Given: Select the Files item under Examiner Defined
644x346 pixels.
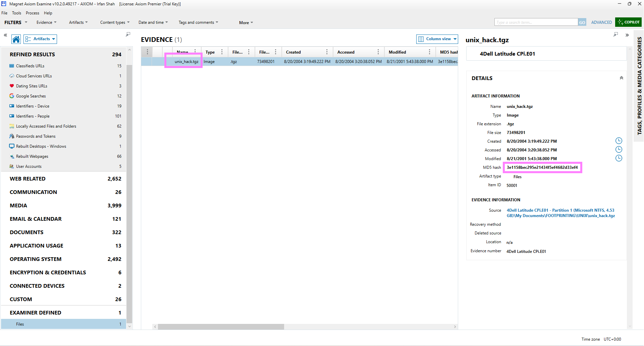Looking at the screenshot, I should 64,324.
